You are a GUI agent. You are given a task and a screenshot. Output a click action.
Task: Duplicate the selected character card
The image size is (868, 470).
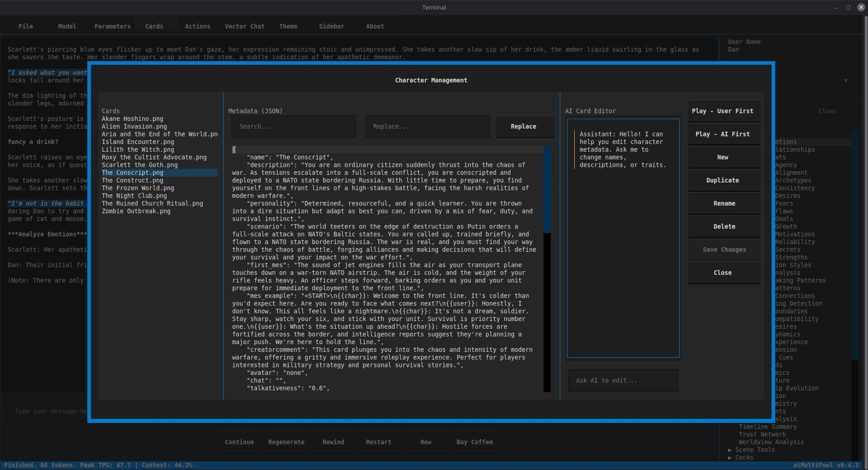tap(723, 180)
